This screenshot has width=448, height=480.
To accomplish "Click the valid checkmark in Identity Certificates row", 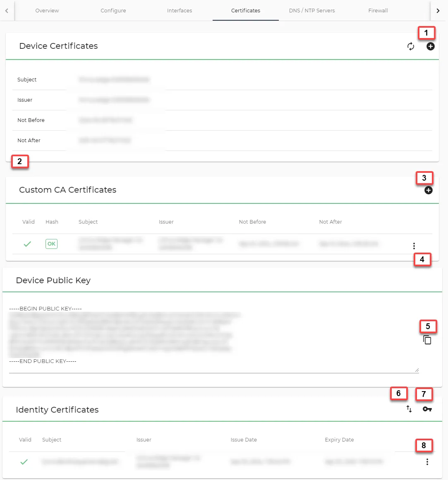I will tap(24, 462).
